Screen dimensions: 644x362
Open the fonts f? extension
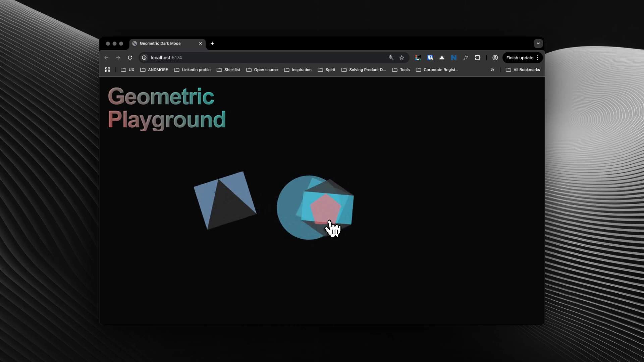click(x=466, y=58)
